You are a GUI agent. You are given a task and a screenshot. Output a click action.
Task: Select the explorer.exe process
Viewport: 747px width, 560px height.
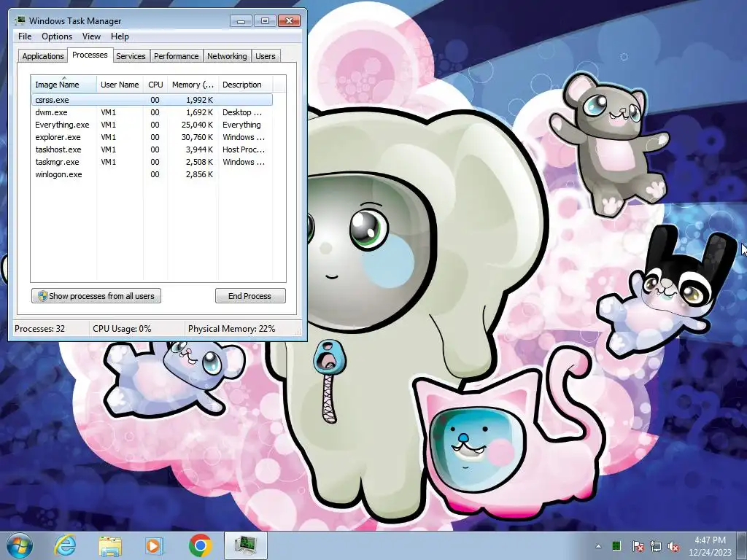click(x=152, y=137)
